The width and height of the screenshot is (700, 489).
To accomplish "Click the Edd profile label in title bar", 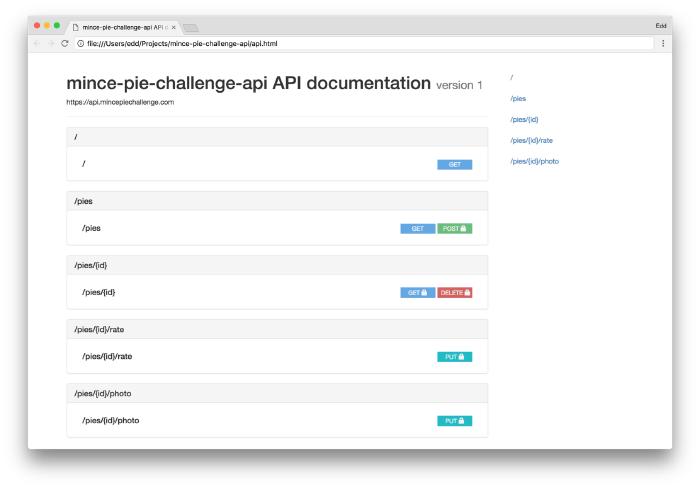I will coord(661,26).
